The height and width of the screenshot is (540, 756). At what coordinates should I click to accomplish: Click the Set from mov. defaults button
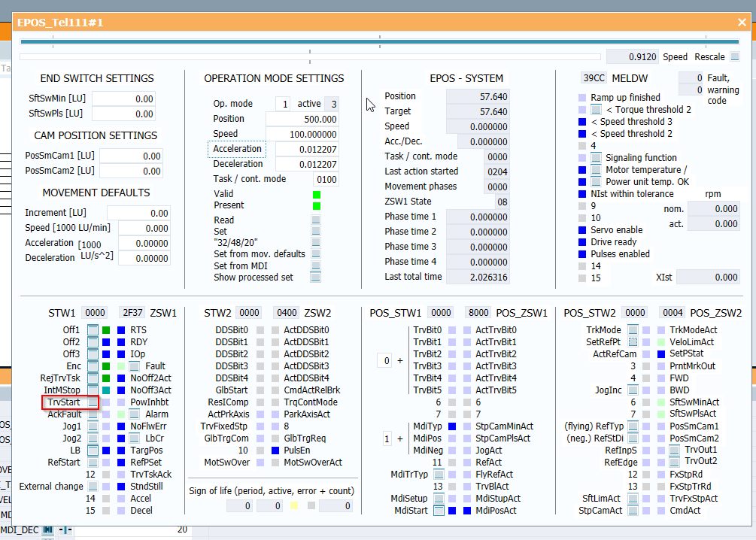[316, 254]
